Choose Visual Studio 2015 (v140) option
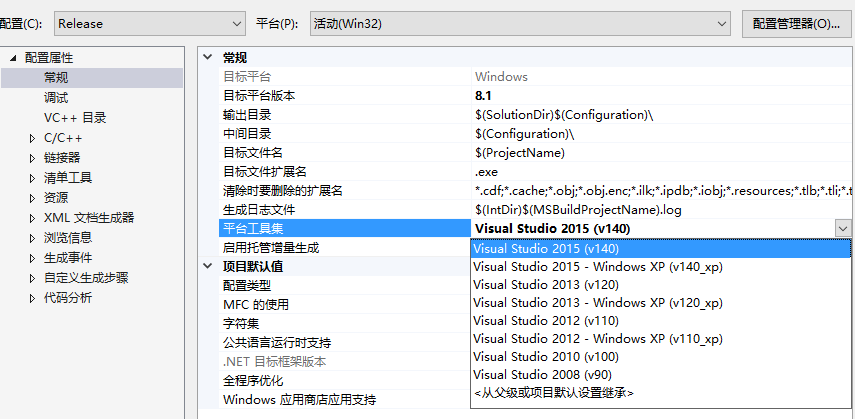The height and width of the screenshot is (419, 855). (x=660, y=249)
